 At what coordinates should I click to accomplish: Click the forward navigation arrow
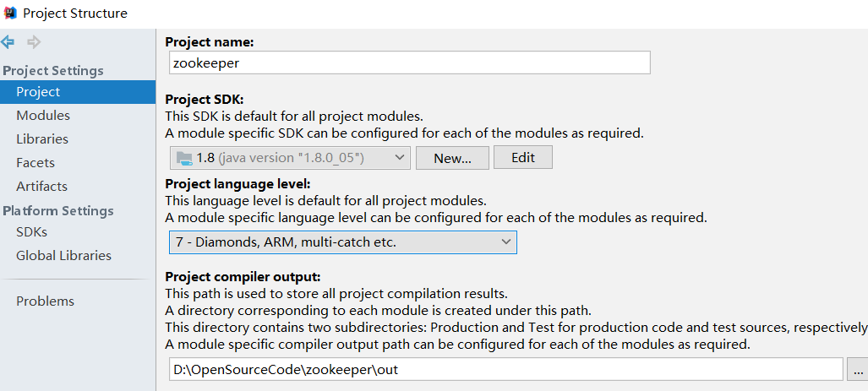[x=34, y=41]
